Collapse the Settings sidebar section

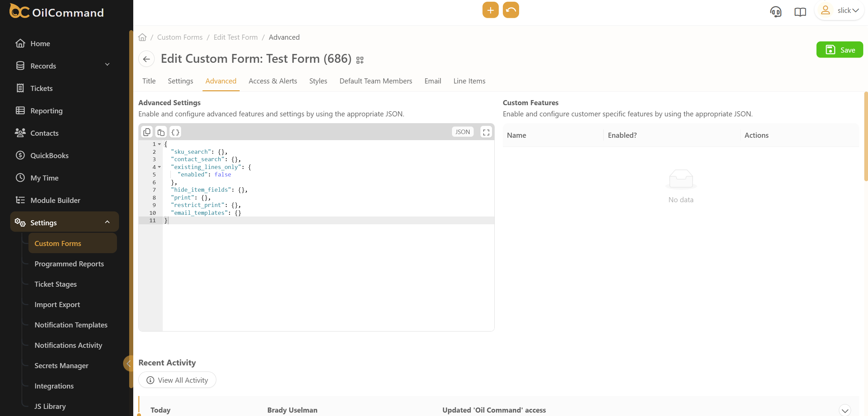pos(107,222)
